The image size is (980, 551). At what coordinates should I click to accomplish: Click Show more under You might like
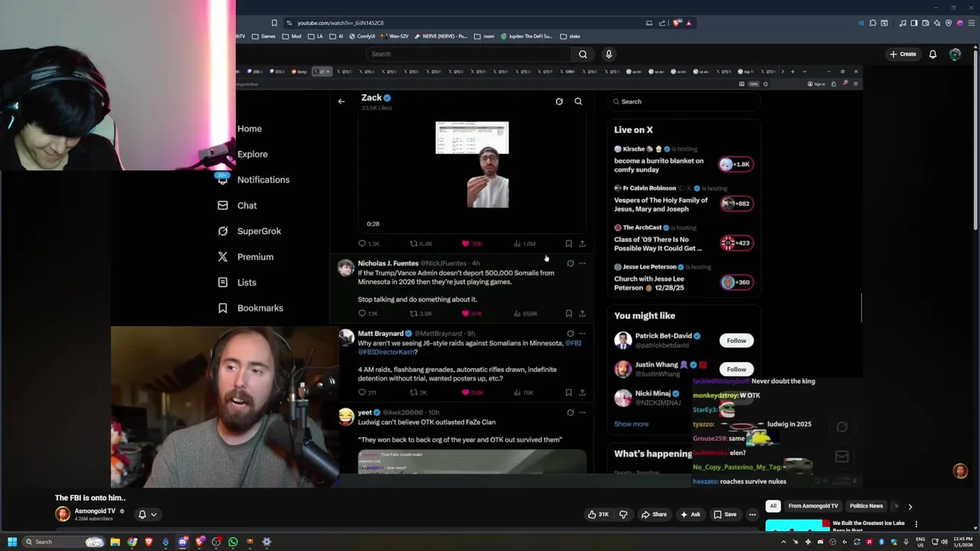(x=631, y=424)
